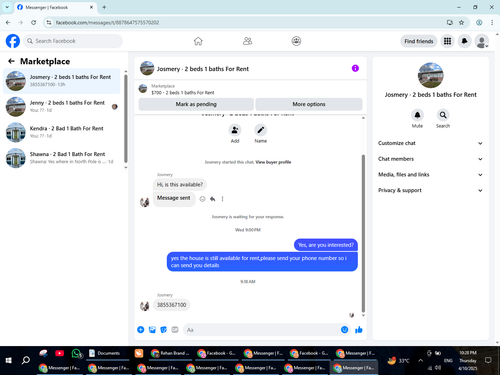The height and width of the screenshot is (375, 500).
Task: Click the browser address bar URL
Action: tap(107, 22)
